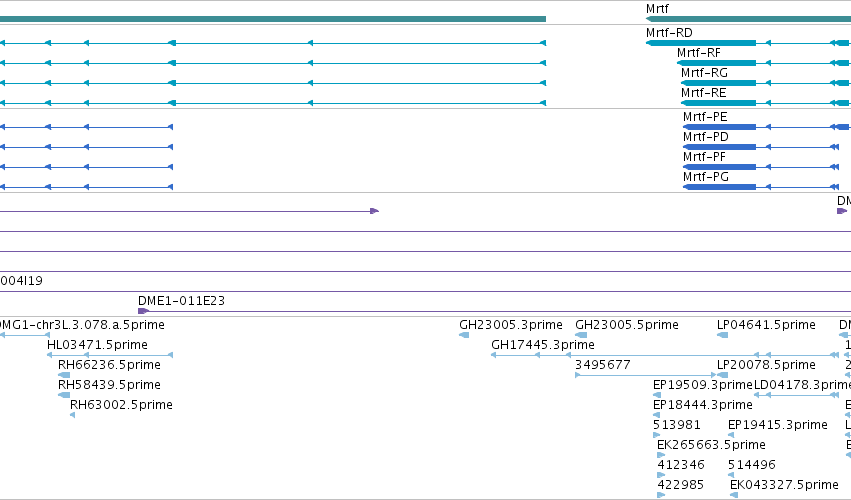The image size is (851, 500).
Task: Click the Mrtf-PF protein label
Action: tap(704, 157)
